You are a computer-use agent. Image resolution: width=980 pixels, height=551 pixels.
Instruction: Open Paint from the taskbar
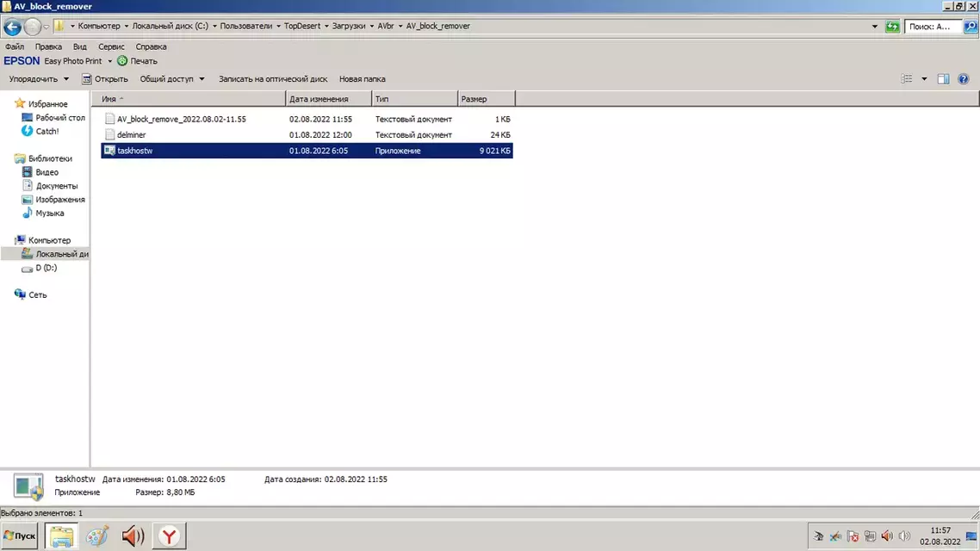97,536
